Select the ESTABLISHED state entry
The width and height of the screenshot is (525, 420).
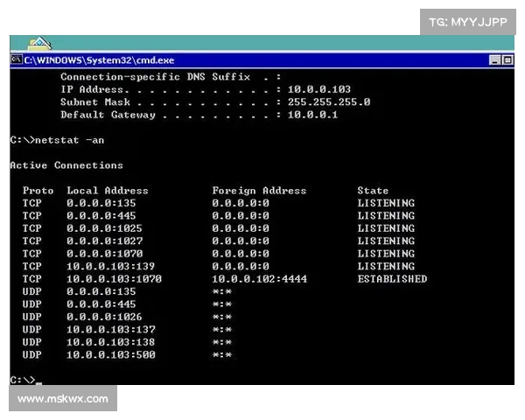392,279
